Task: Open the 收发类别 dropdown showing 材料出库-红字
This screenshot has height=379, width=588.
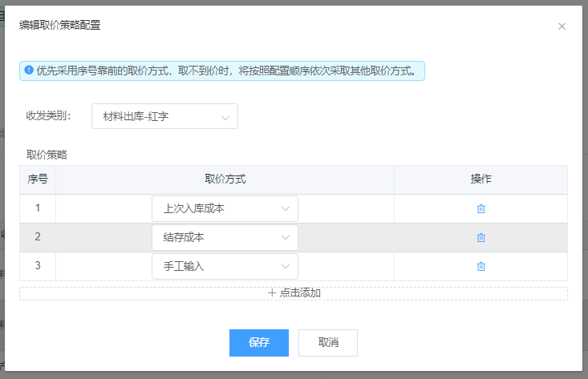Action: [164, 116]
